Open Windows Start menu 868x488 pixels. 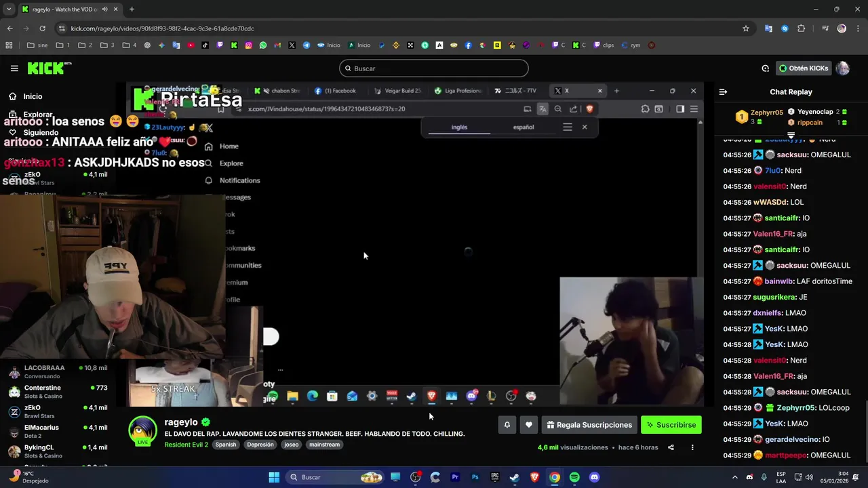274,477
